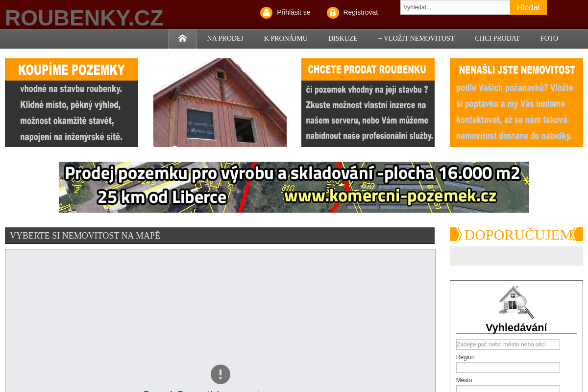588x392 pixels.
Task: Open the NA PRODEJ menu
Action: pos(225,38)
